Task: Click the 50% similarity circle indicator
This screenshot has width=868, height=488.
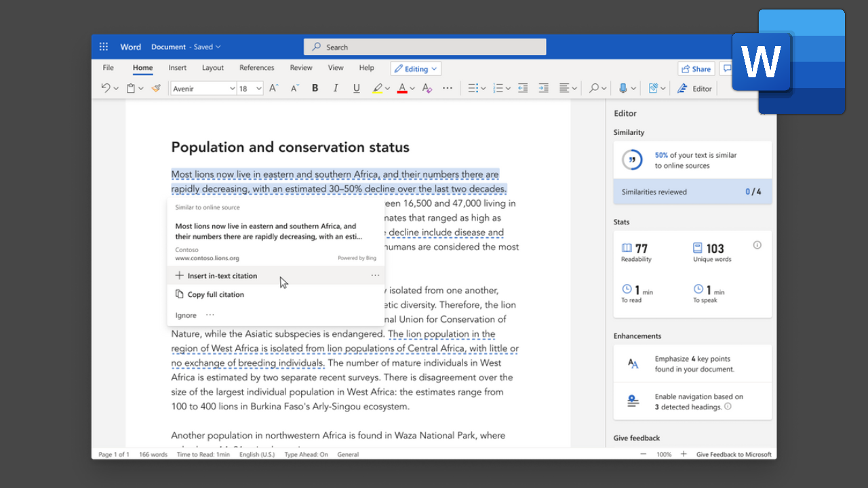Action: [632, 160]
